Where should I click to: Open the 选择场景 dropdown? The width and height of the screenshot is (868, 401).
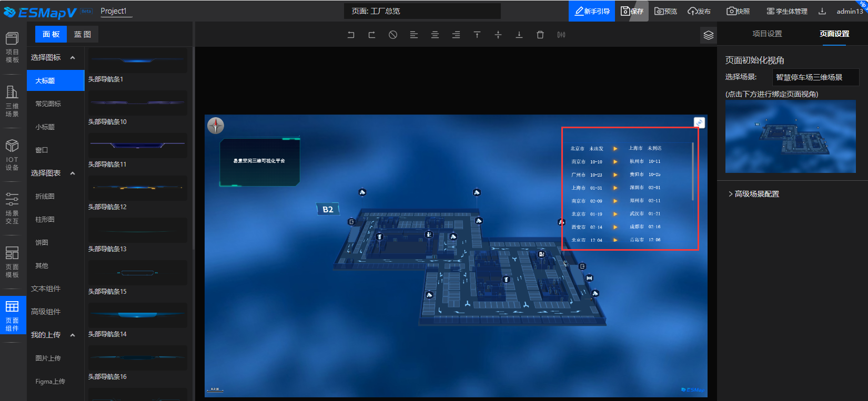click(x=815, y=77)
